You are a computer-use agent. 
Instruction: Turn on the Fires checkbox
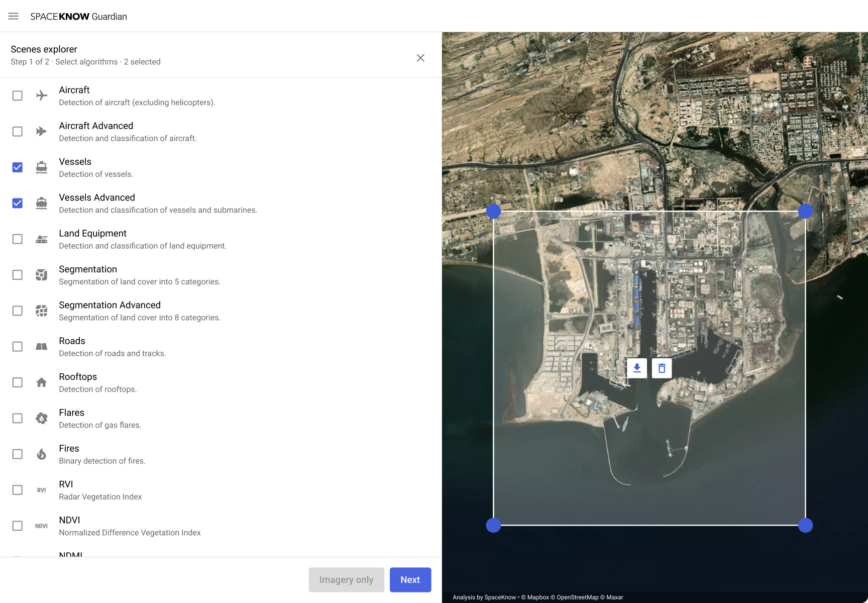[18, 454]
